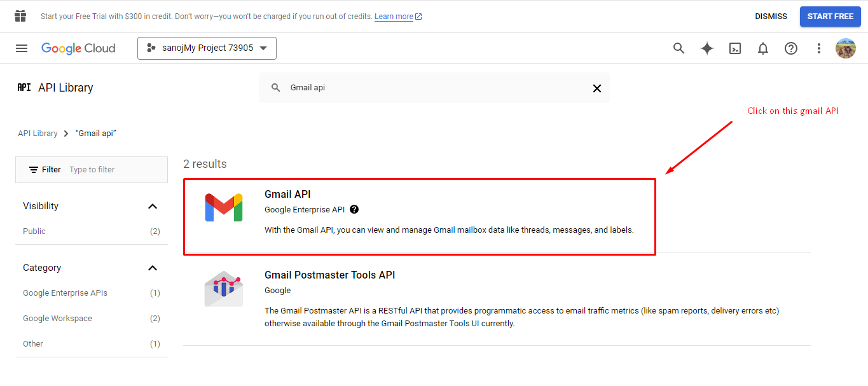Click the Gmail Postmaster Tools logo
Viewport: 868px width, 386px height.
pyautogui.click(x=224, y=288)
